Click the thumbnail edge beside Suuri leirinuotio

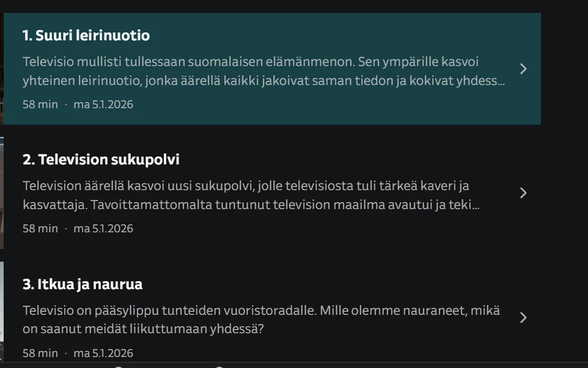[2, 68]
